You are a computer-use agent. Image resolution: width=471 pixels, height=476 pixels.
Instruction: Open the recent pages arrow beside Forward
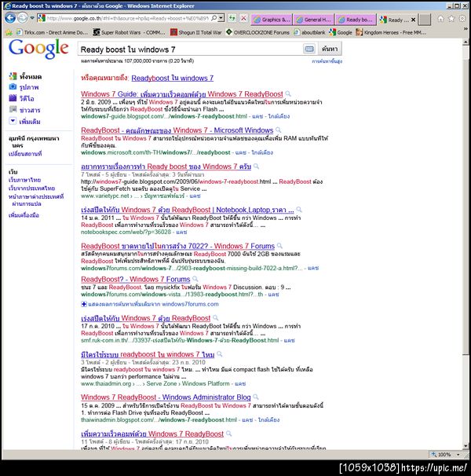[32, 18]
